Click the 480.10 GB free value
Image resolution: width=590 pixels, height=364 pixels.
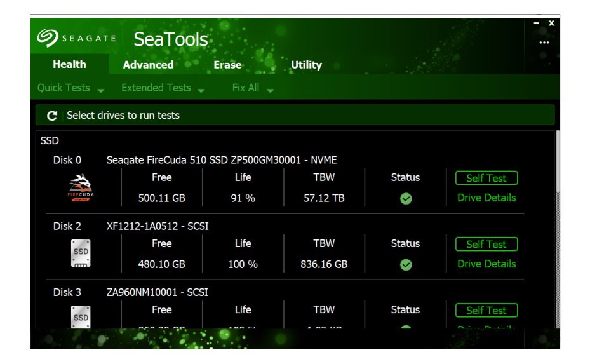coord(161,265)
